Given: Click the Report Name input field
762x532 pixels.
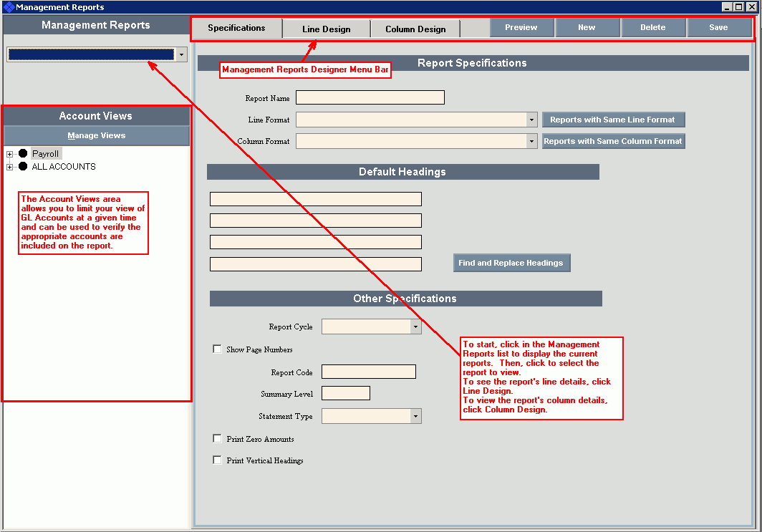Looking at the screenshot, I should pos(370,97).
